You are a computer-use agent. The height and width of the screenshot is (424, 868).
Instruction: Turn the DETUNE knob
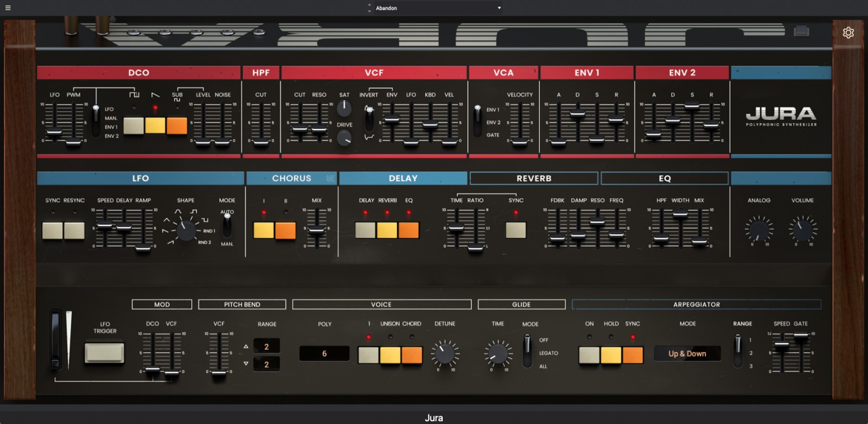tap(445, 354)
